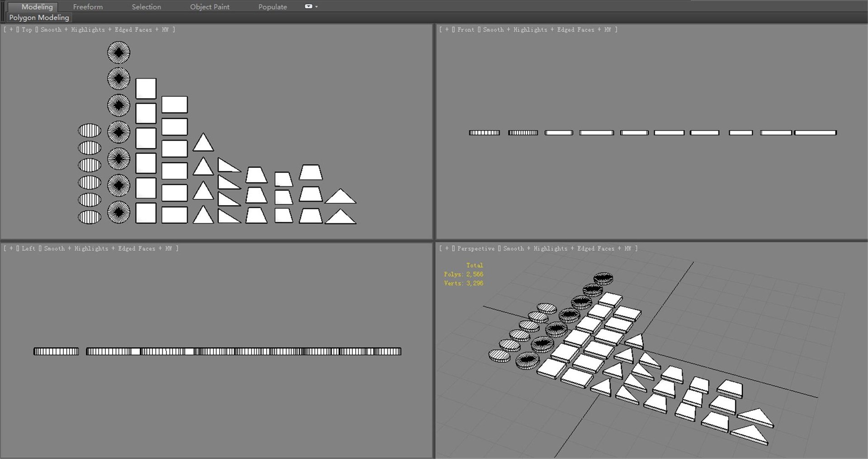
Task: Open the Top viewport point-of-view label menu
Action: 27,30
